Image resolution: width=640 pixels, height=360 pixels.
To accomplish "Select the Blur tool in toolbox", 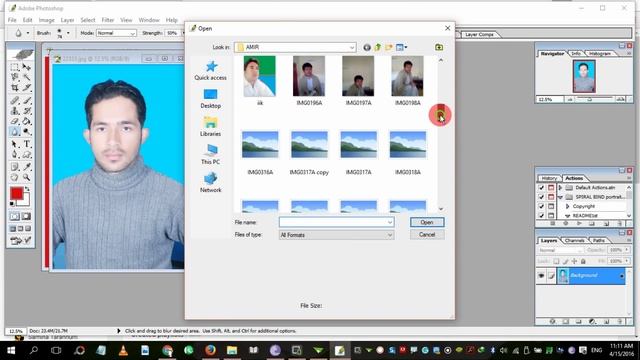I will 15,132.
